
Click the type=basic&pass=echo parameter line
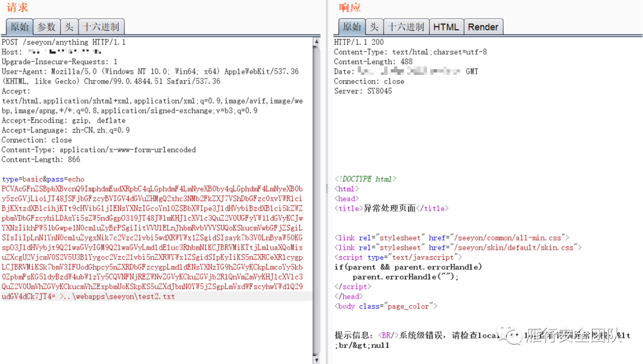pyautogui.click(x=43, y=180)
